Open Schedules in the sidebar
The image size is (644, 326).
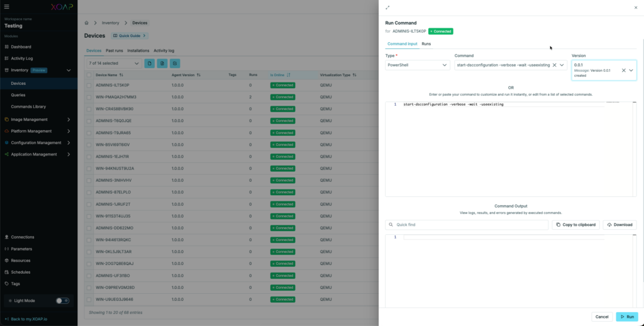pyautogui.click(x=21, y=272)
